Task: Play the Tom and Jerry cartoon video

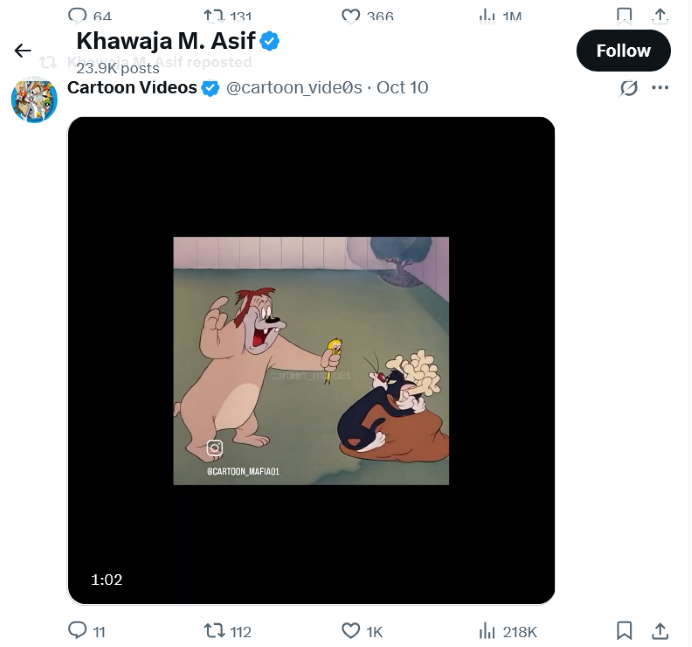Action: click(311, 360)
